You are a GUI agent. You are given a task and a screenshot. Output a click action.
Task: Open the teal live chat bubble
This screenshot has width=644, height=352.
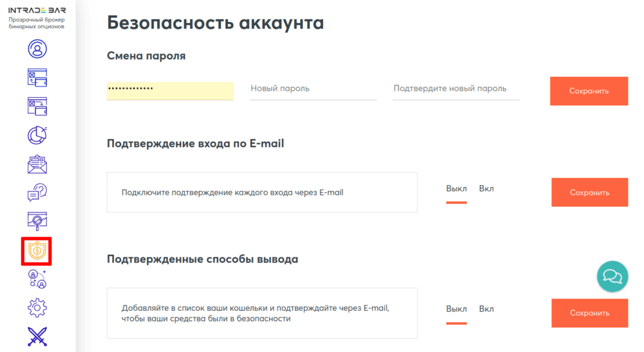point(612,277)
